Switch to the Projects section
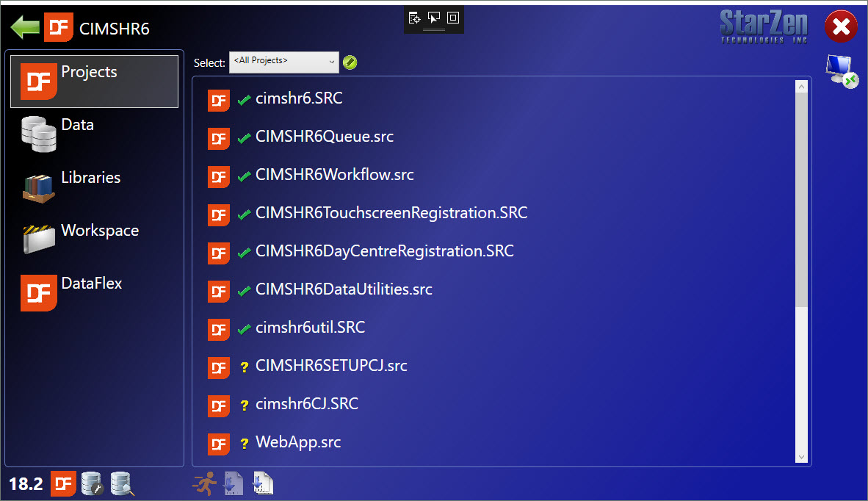The width and height of the screenshot is (868, 501). pyautogui.click(x=94, y=82)
